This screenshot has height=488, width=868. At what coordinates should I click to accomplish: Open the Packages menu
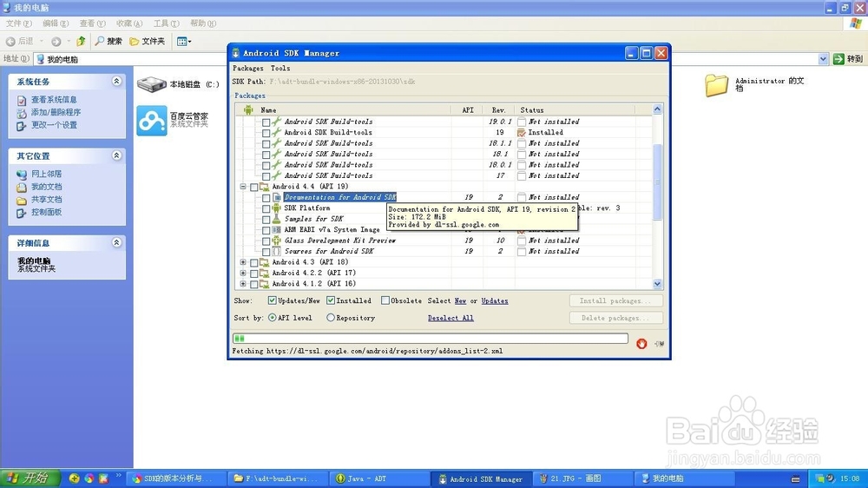[248, 68]
